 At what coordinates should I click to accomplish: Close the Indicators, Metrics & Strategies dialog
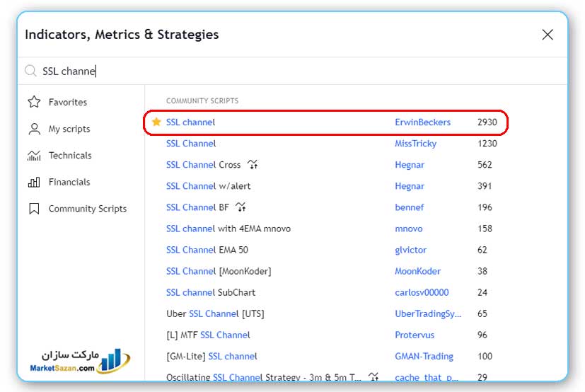tap(547, 35)
